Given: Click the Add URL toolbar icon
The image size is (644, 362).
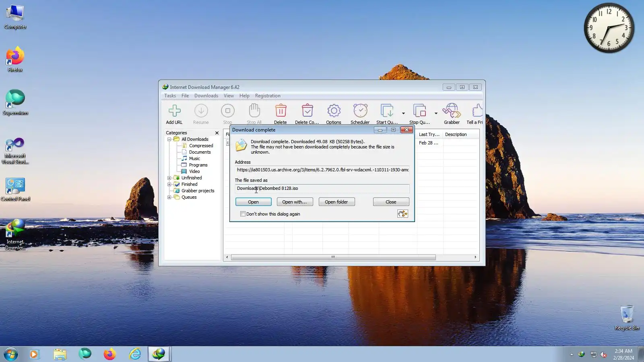Looking at the screenshot, I should point(174,111).
